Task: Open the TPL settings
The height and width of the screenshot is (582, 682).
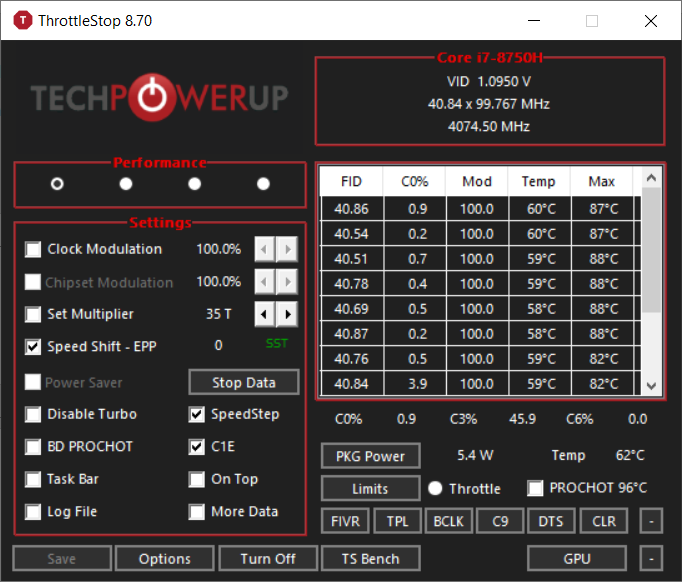Action: point(398,521)
